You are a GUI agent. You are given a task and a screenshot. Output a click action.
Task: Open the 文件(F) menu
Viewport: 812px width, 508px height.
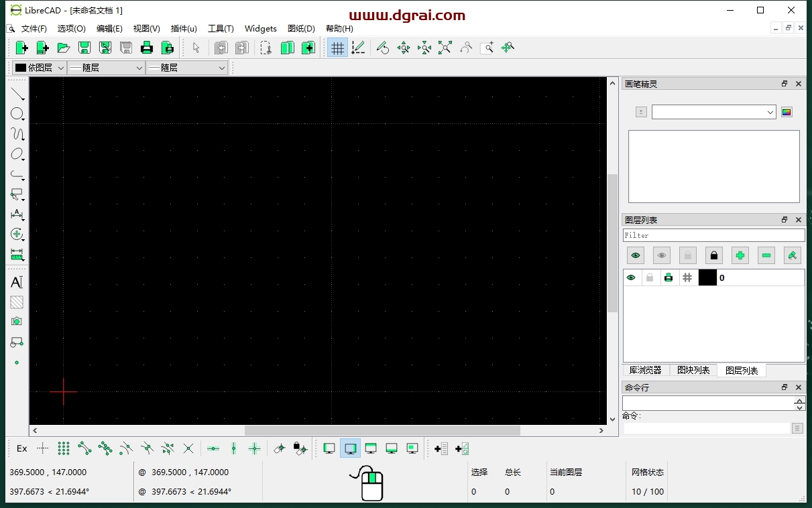pyautogui.click(x=34, y=29)
